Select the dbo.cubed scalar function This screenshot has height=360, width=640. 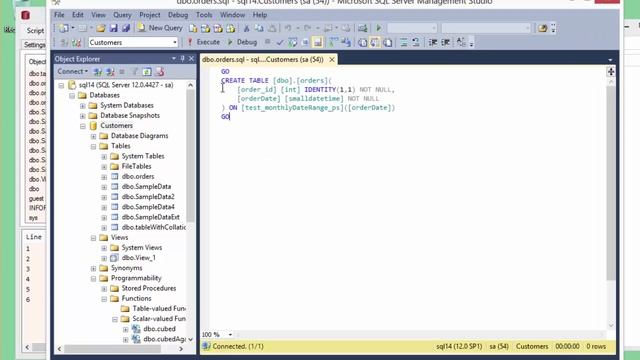[x=159, y=329]
